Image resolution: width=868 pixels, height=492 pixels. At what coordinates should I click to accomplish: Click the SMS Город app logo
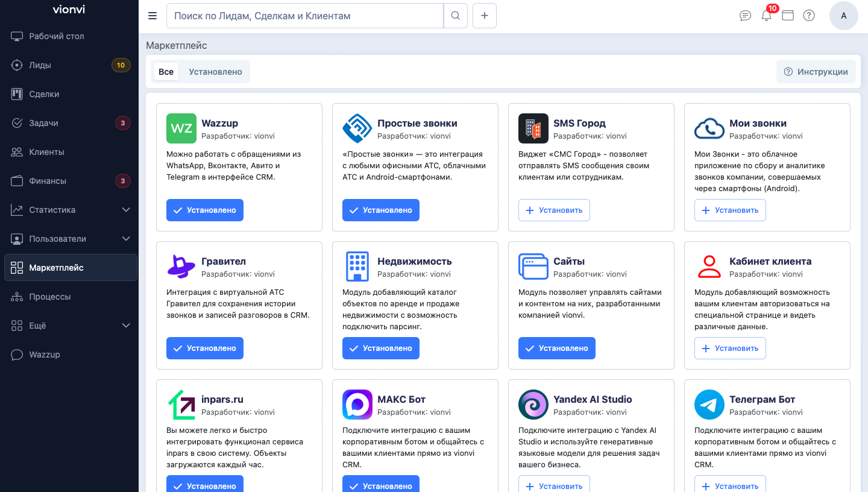tap(533, 128)
